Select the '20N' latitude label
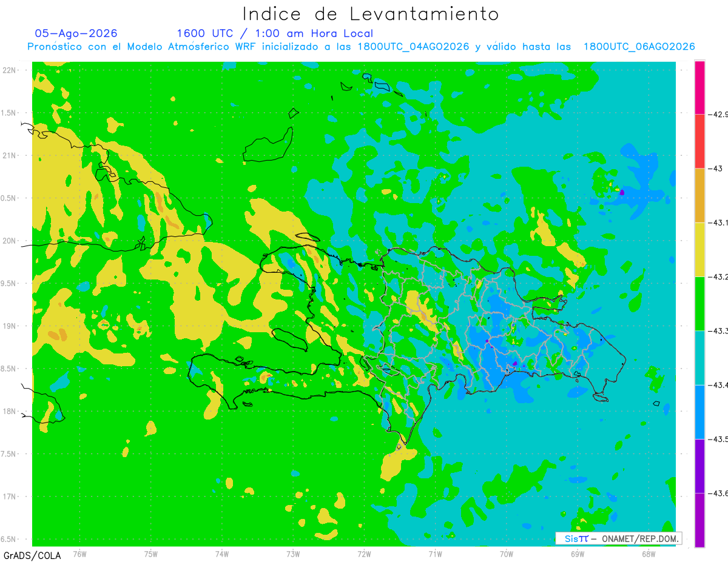 10,241
